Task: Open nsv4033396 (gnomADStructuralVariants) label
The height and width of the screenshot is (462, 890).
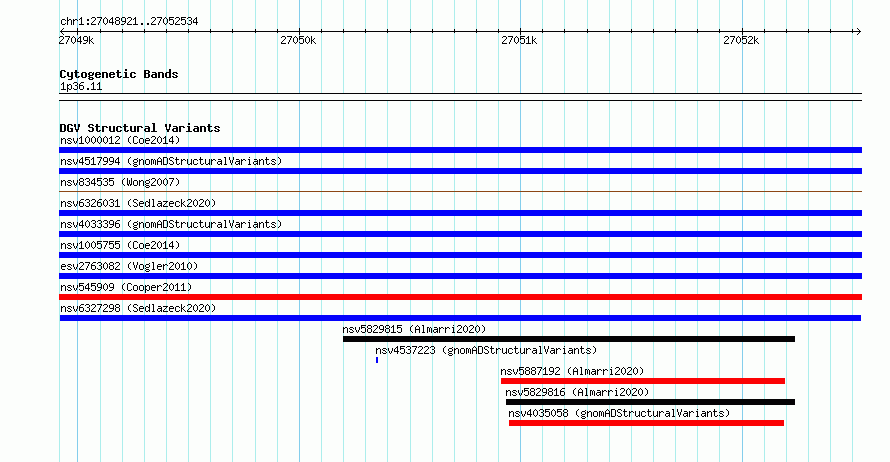Action: 171,224
